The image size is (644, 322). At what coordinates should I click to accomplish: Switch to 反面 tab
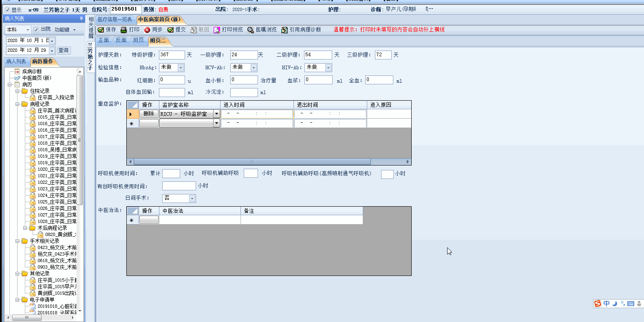point(121,40)
